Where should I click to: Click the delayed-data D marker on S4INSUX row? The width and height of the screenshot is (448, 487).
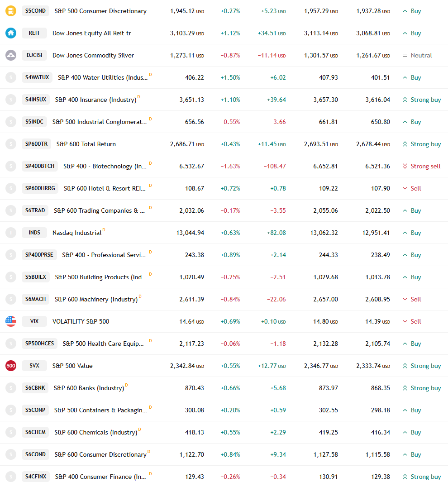tap(139, 96)
